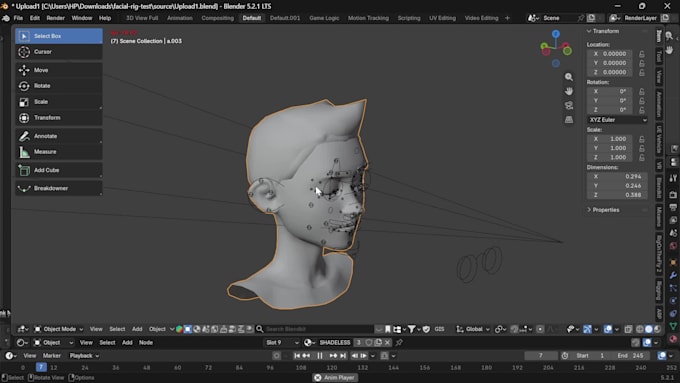This screenshot has height=383, width=680.
Task: Add a new workspace with plus
Action: [x=507, y=18]
